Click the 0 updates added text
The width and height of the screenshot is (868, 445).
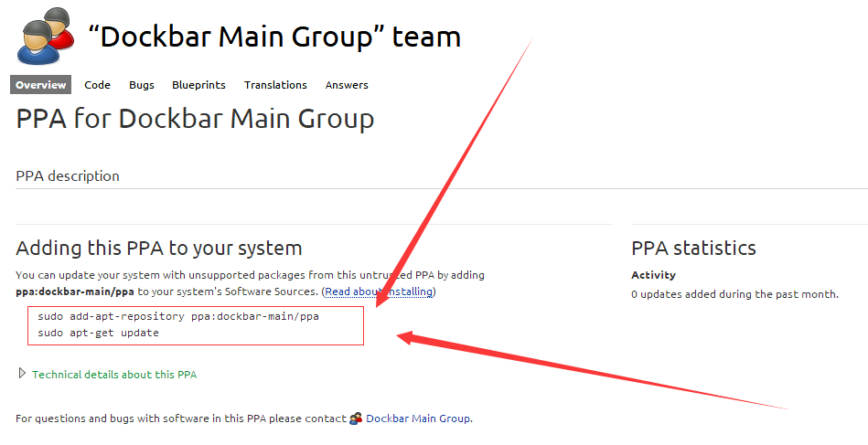pyautogui.click(x=734, y=294)
